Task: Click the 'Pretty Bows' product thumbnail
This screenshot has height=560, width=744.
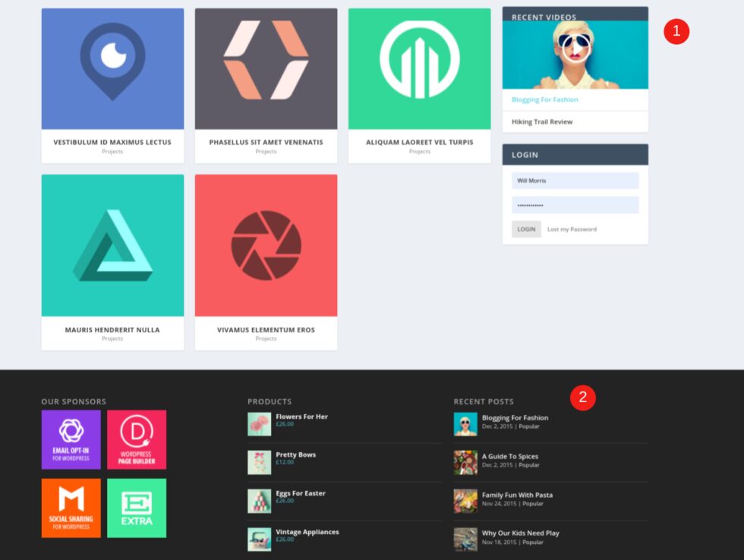Action: coord(259,461)
